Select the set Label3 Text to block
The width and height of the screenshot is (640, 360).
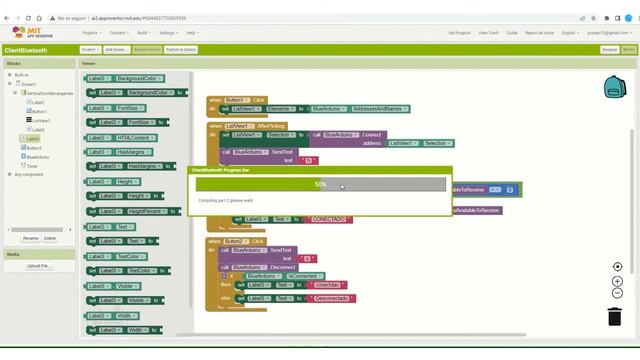[123, 241]
